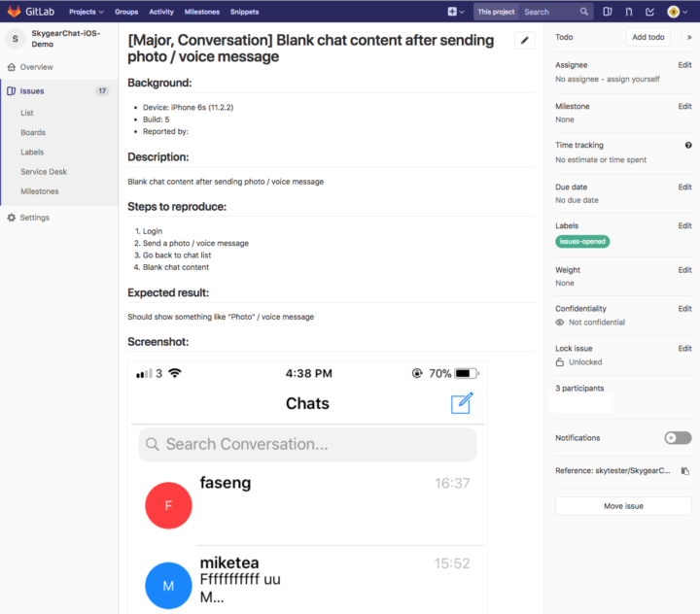This screenshot has width=700, height=614.
Task: Click the issues-opened label badge
Action: pyautogui.click(x=582, y=241)
